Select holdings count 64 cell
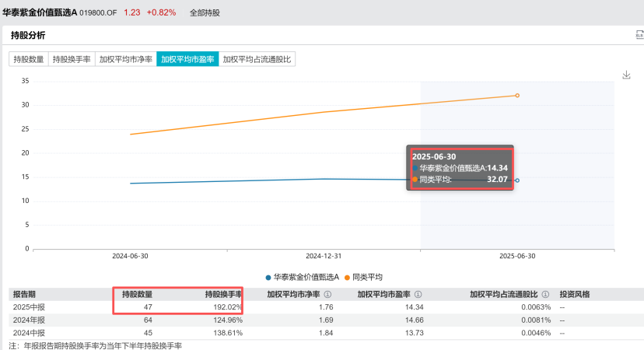The image size is (644, 350). click(x=148, y=320)
